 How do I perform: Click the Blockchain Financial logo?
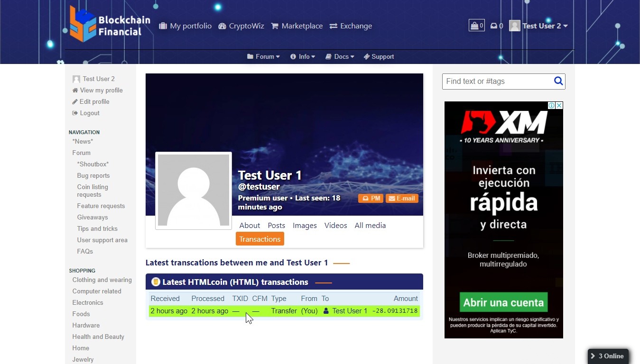coord(110,25)
